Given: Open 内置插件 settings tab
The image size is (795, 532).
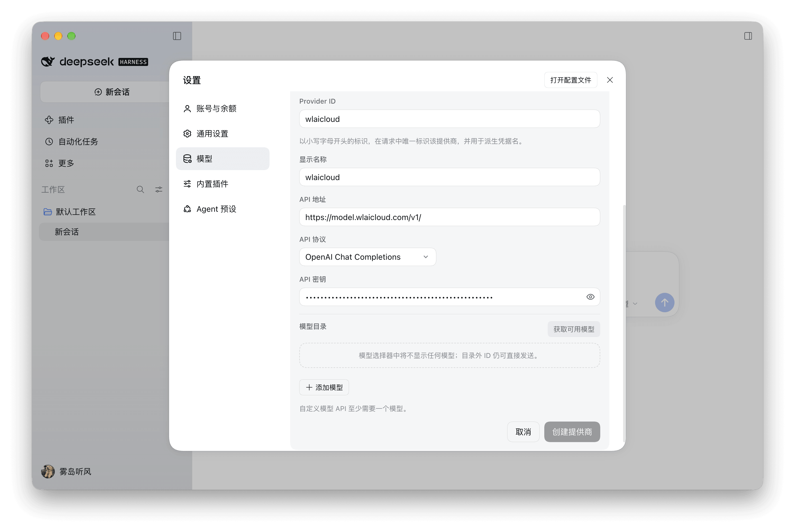Looking at the screenshot, I should pyautogui.click(x=223, y=184).
